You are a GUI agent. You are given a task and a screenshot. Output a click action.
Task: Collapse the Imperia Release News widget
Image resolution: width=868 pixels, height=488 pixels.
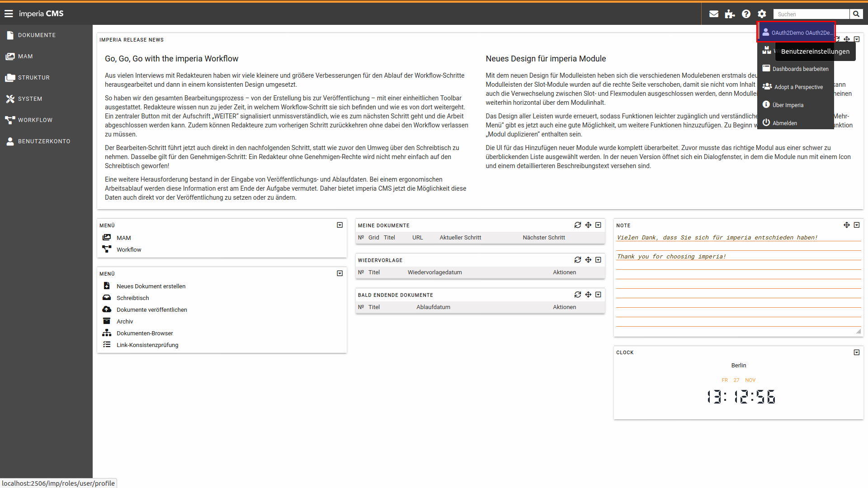(857, 39)
